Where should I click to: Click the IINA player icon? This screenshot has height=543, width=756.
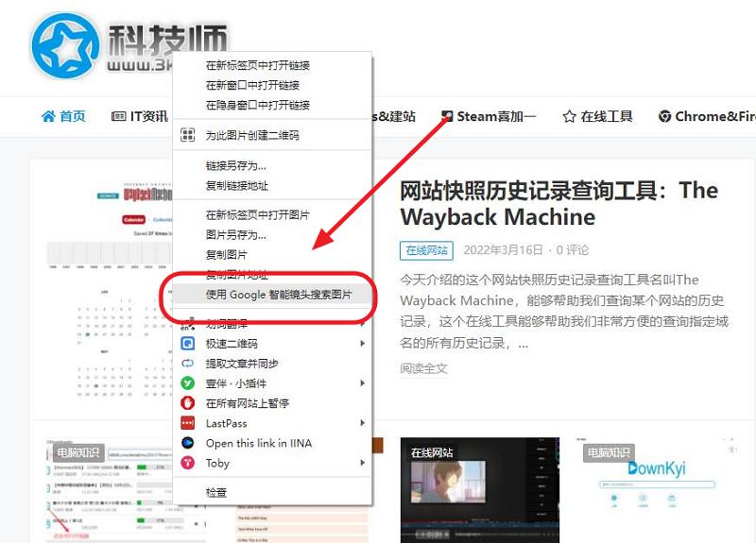[187, 443]
